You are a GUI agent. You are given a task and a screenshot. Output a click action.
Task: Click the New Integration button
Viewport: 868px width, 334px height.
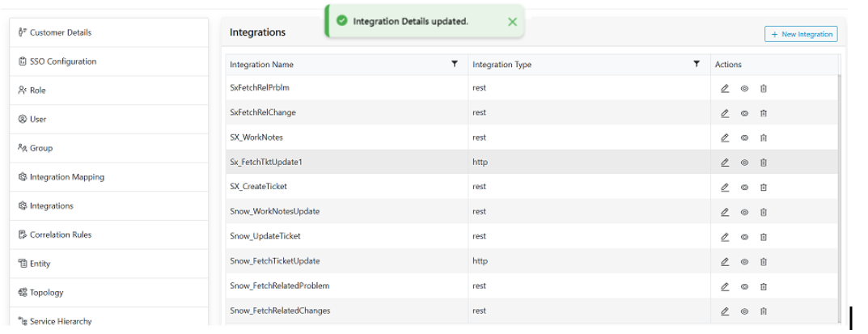pos(800,34)
